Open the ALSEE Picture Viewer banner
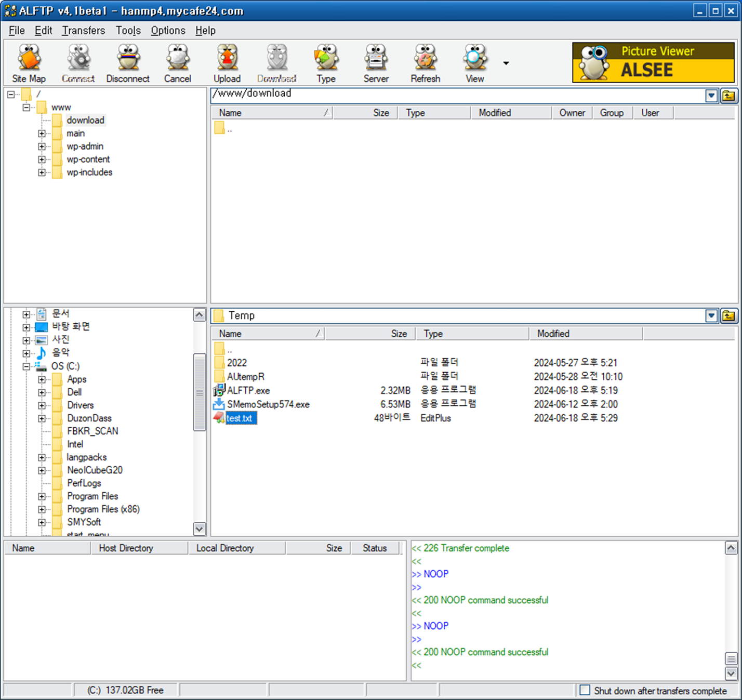 tap(653, 62)
